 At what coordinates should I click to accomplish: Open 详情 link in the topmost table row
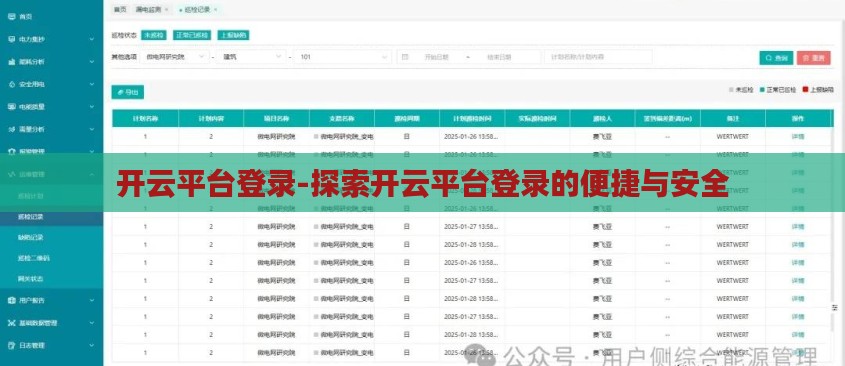pyautogui.click(x=798, y=137)
